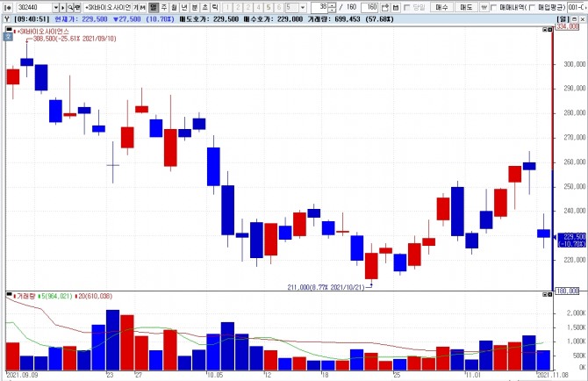Expand the minute interval dropdown arrow
The image size is (588, 381).
[x=303, y=8]
